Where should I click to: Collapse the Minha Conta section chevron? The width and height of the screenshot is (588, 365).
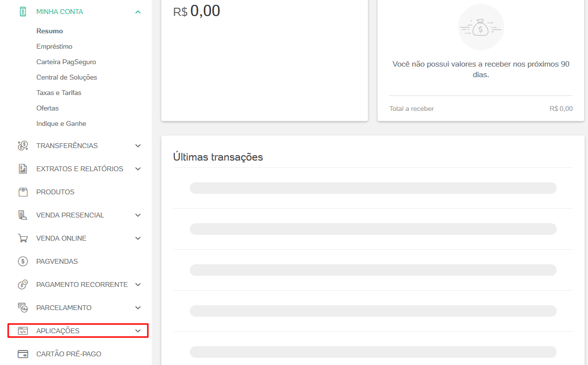click(x=138, y=12)
